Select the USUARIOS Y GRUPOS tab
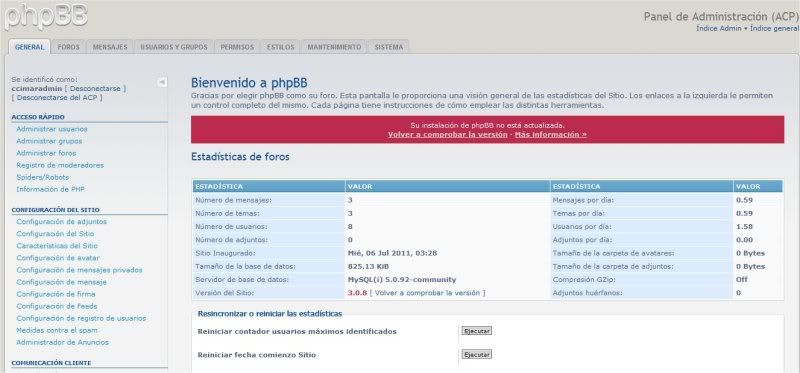This screenshot has width=800, height=373. (x=173, y=47)
